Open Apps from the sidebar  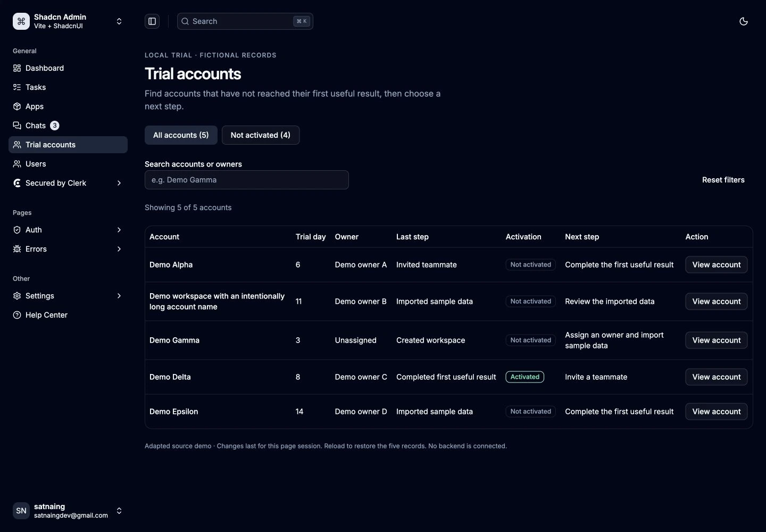(x=68, y=106)
